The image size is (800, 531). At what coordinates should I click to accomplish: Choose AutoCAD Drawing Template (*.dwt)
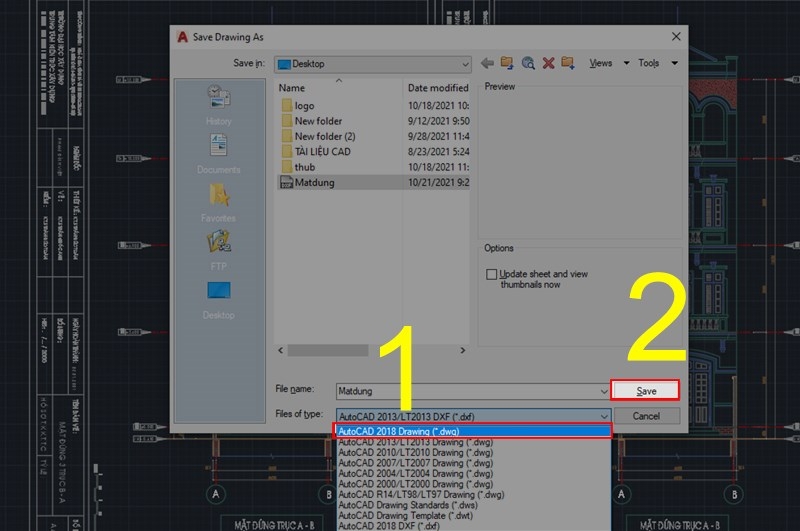point(473,515)
